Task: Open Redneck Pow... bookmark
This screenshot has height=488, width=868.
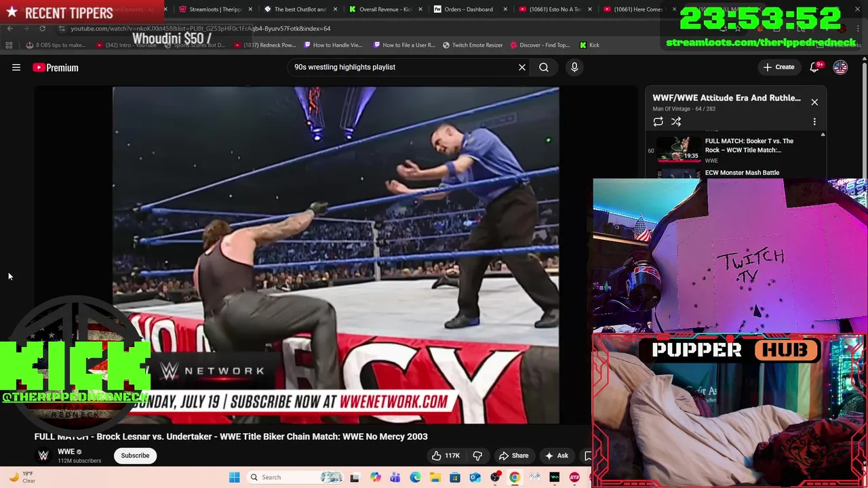Action: 264,45
